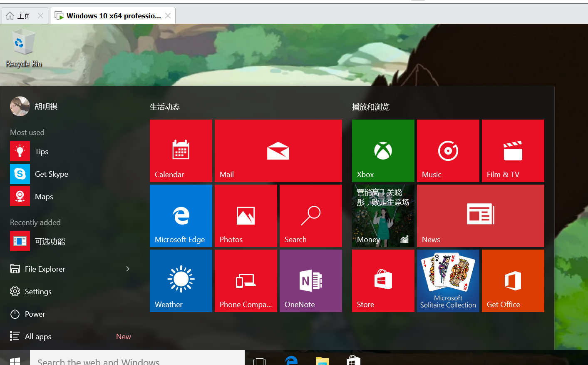Viewport: 588px width, 365px height.
Task: Open the Store tile
Action: (x=383, y=281)
